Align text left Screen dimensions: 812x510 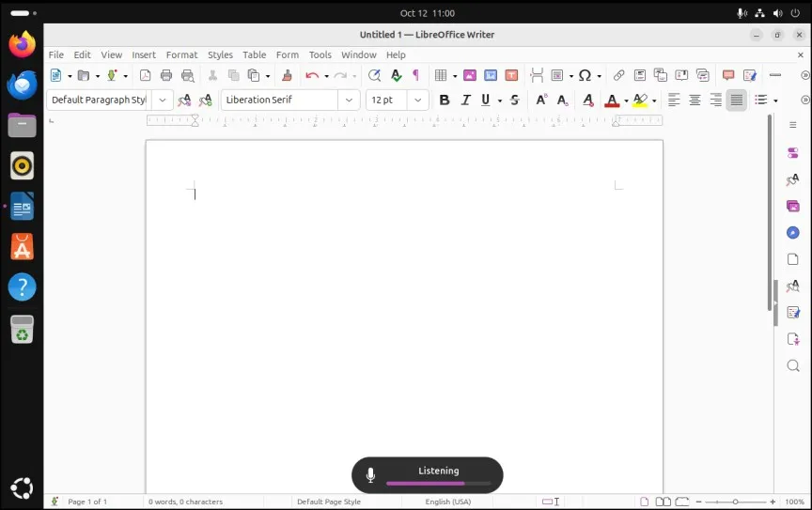[x=674, y=100]
